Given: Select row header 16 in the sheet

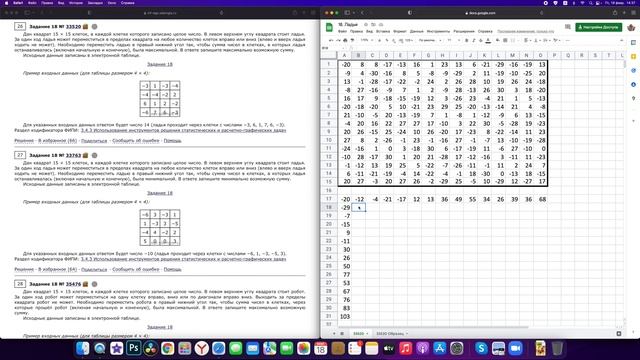Looking at the screenshot, I should pyautogui.click(x=329, y=191).
